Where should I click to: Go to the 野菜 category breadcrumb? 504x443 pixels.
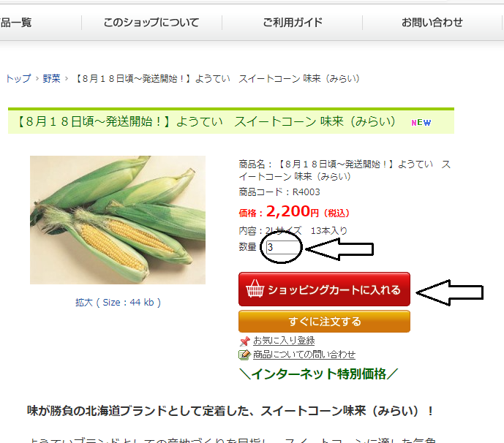point(51,79)
